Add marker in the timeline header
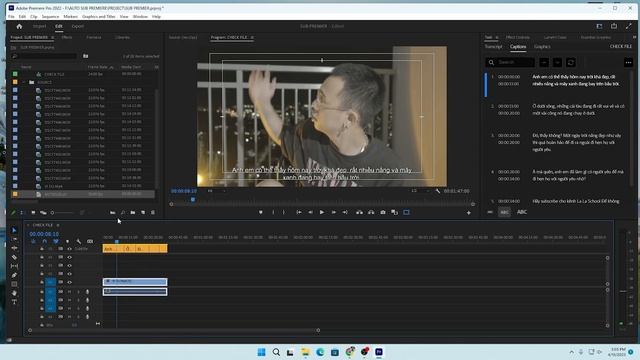Screen dimensions: 640x360 [67, 241]
